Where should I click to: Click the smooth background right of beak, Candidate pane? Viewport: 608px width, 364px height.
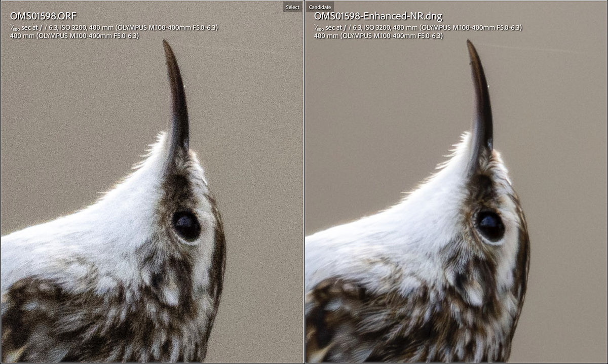point(547,101)
